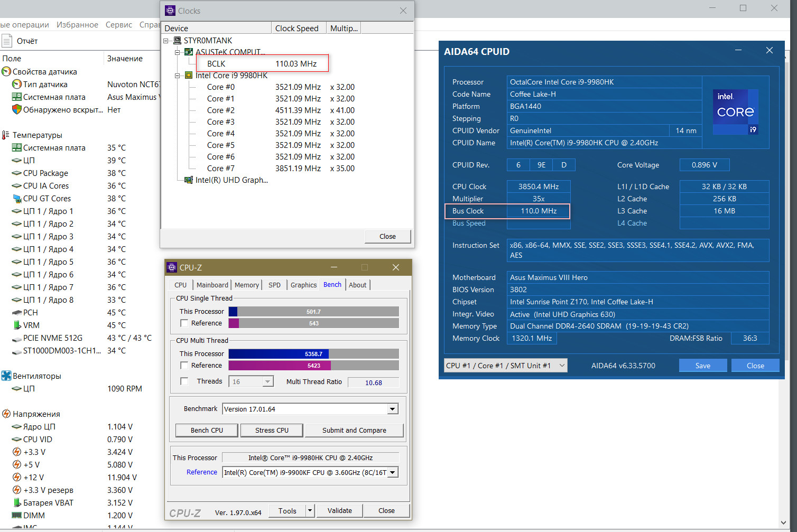Switch to the SPD tab
This screenshot has height=532, width=797.
click(275, 285)
